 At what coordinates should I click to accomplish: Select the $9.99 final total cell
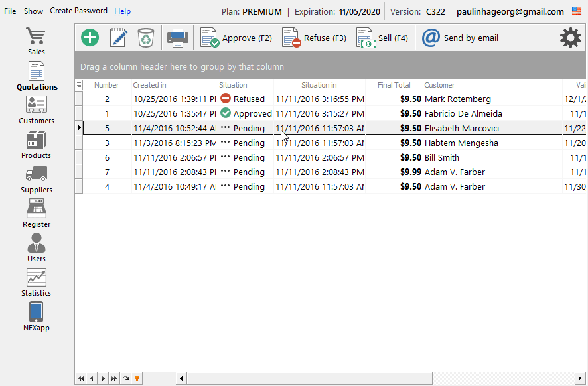tap(394, 172)
